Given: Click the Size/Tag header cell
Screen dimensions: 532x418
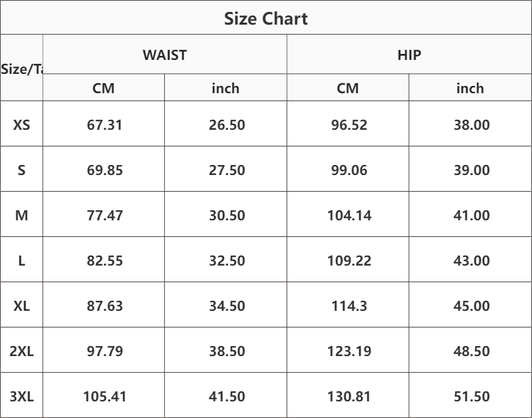Looking at the screenshot, I should coord(22,69).
